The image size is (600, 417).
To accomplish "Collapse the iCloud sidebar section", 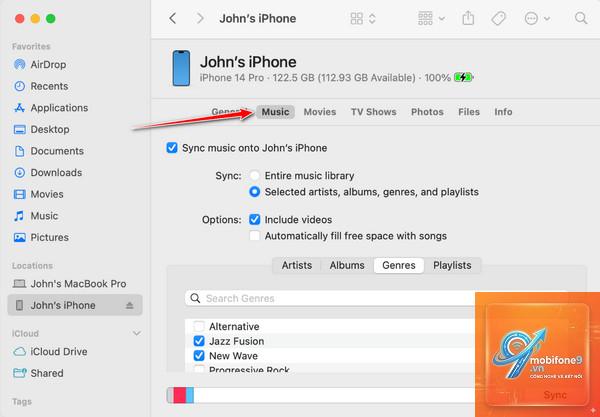I will (x=136, y=333).
